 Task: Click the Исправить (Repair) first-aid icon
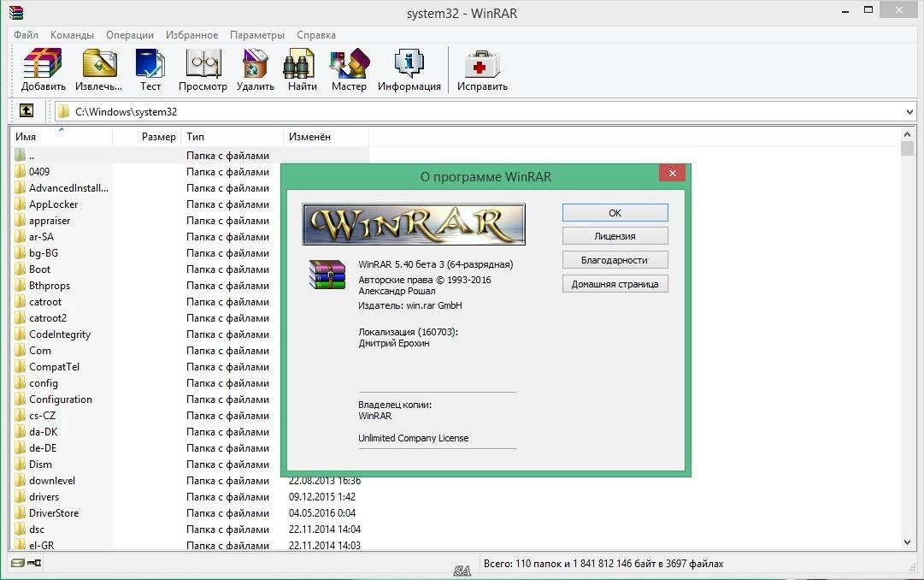click(x=481, y=63)
